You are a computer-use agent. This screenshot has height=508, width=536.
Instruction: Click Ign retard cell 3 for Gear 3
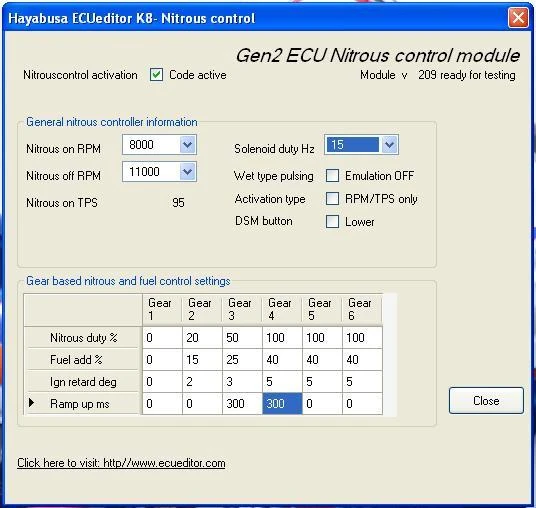coord(242,382)
